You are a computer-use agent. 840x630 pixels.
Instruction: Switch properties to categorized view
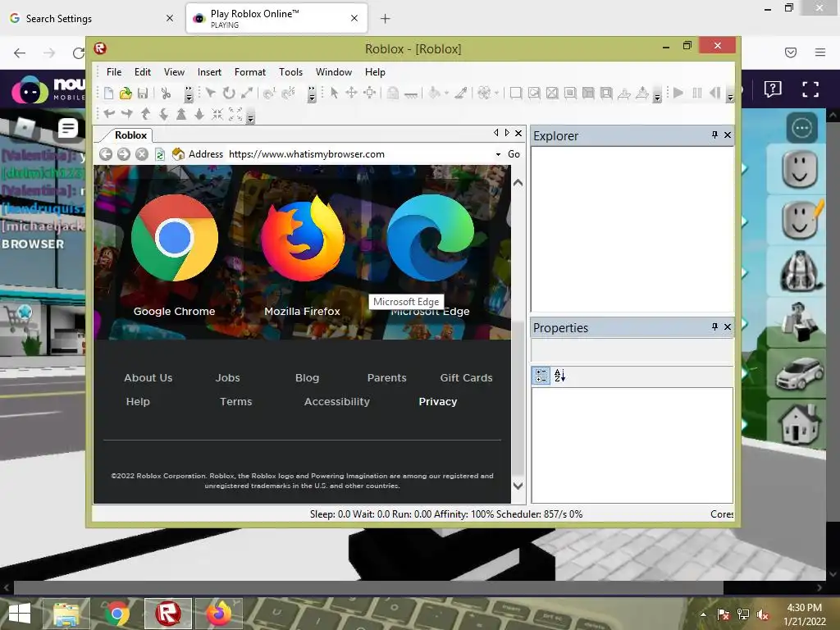(x=541, y=376)
